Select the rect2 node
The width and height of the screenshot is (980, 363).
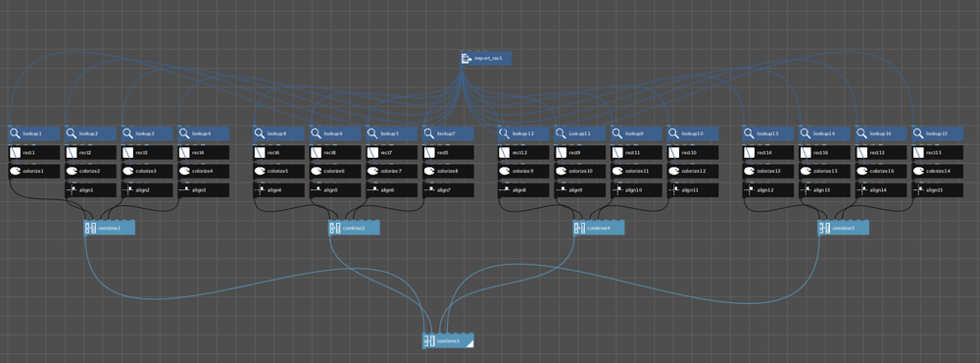(90, 153)
